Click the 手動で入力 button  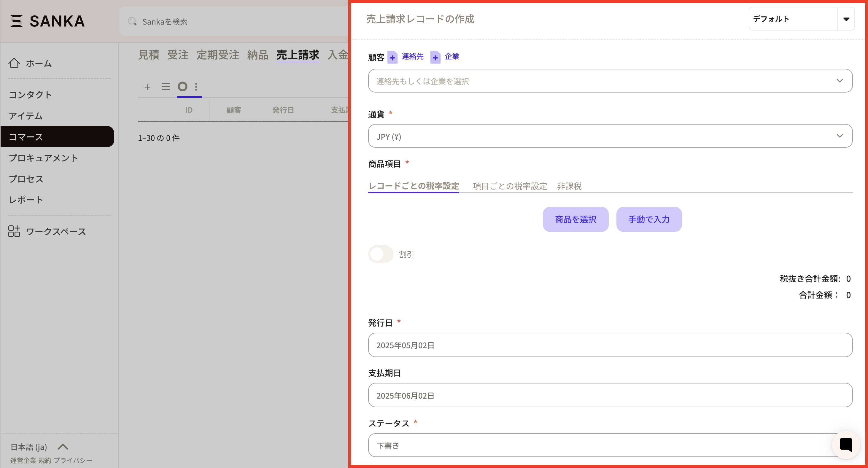pyautogui.click(x=649, y=219)
